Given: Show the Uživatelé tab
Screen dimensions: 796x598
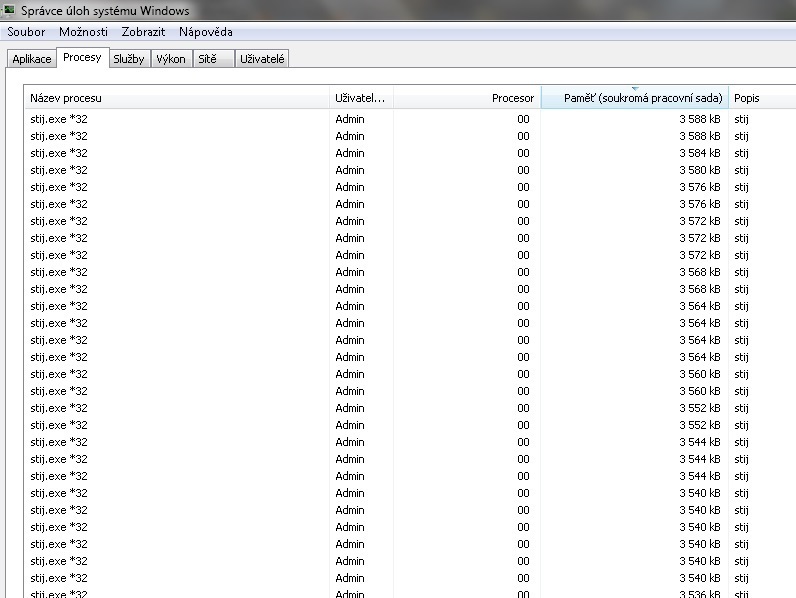Looking at the screenshot, I should pyautogui.click(x=262, y=59).
